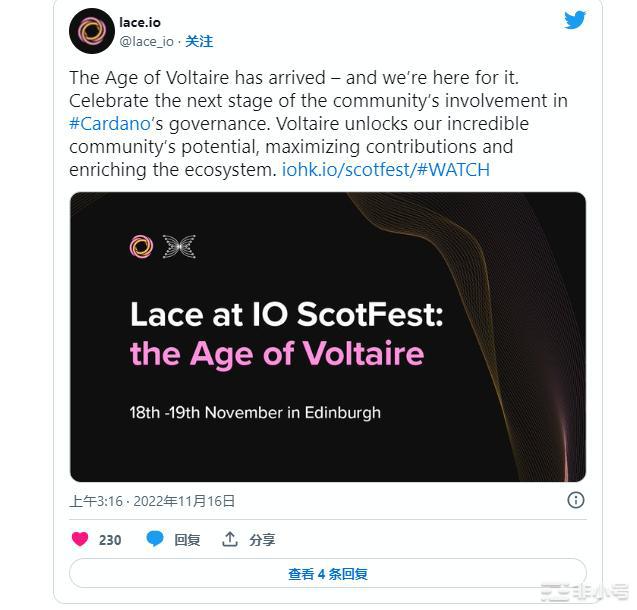
Task: Open the tweet info circle icon
Action: (576, 500)
